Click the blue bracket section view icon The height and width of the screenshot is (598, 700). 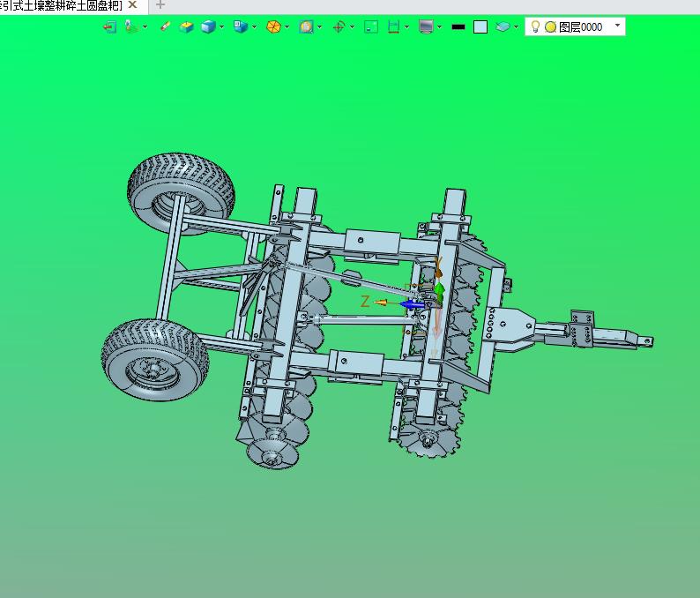(393, 26)
